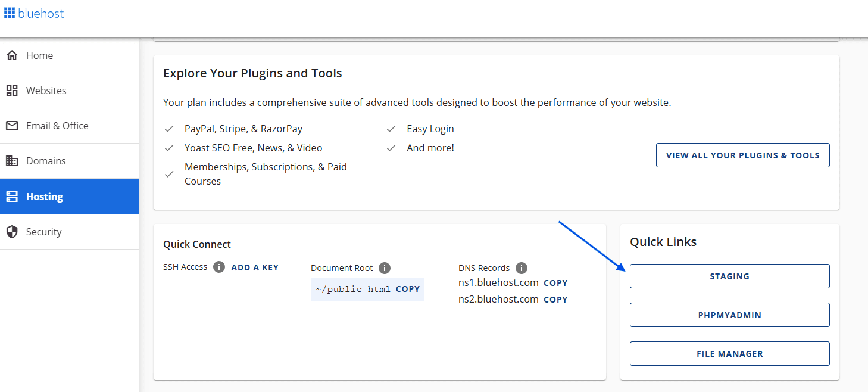The width and height of the screenshot is (868, 392).
Task: Click the Bluehost grid logo icon
Action: pyautogui.click(x=10, y=13)
